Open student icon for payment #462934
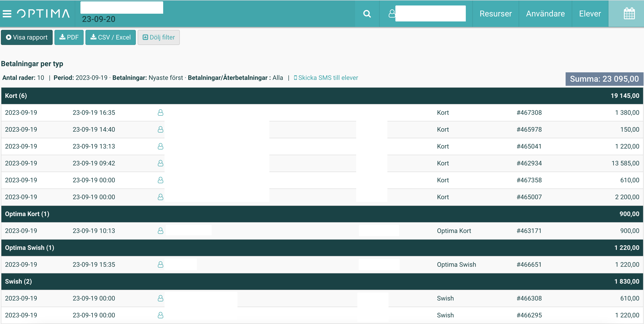This screenshot has width=644, height=324. pos(160,163)
